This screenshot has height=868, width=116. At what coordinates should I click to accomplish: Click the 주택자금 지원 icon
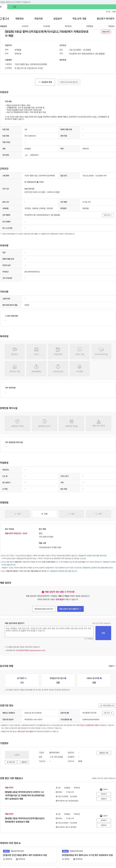14,369
